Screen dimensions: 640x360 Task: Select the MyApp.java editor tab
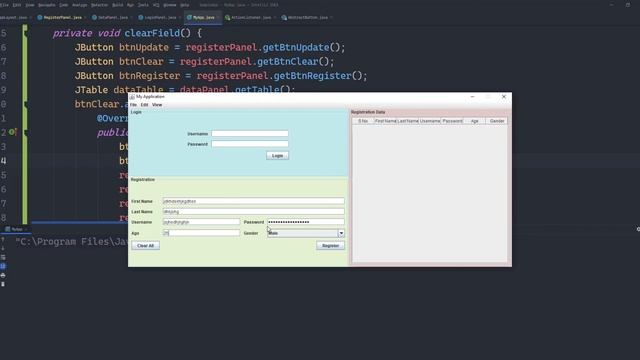pyautogui.click(x=203, y=18)
